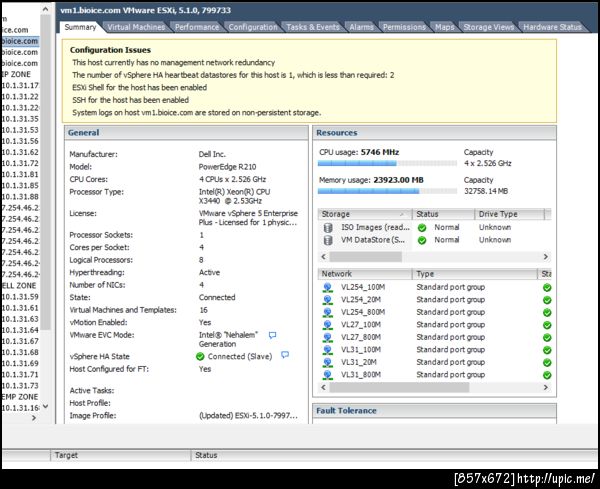Click the CPU usage progress bar
The height and width of the screenshot is (489, 600).
[x=387, y=163]
